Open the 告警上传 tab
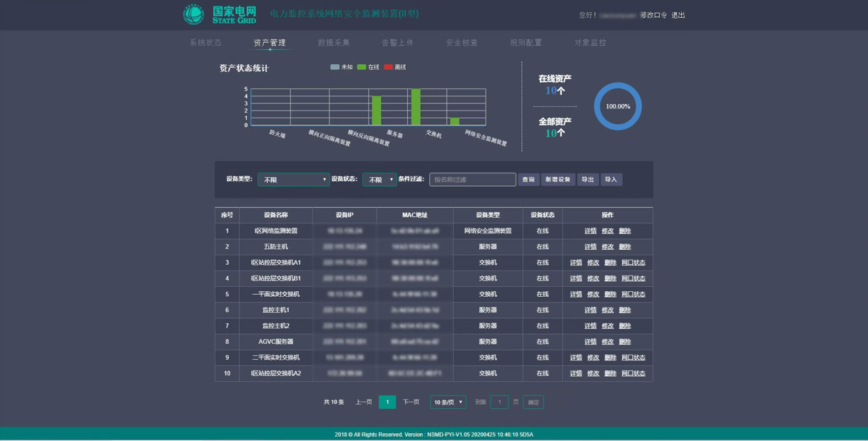868x441 pixels. (x=397, y=43)
